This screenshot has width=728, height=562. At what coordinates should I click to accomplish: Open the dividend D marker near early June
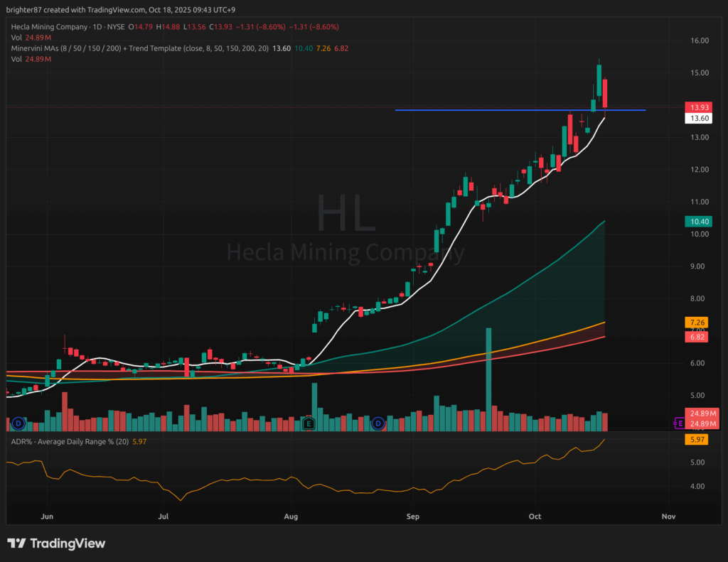[x=18, y=423]
